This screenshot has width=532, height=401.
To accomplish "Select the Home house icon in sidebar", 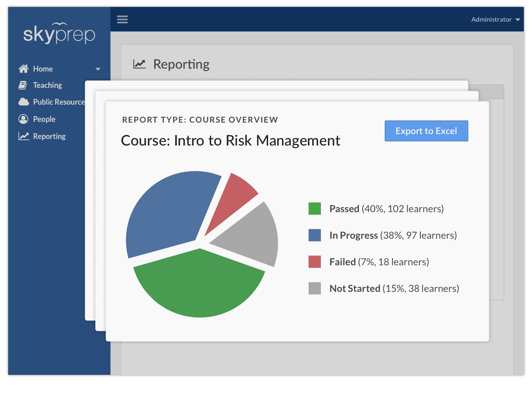I will (24, 68).
